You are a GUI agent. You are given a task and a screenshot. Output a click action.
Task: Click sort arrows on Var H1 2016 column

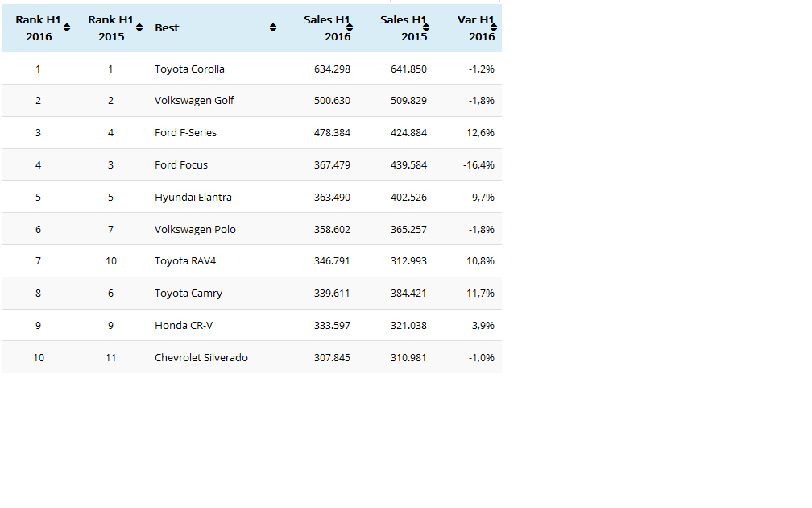[x=494, y=27]
